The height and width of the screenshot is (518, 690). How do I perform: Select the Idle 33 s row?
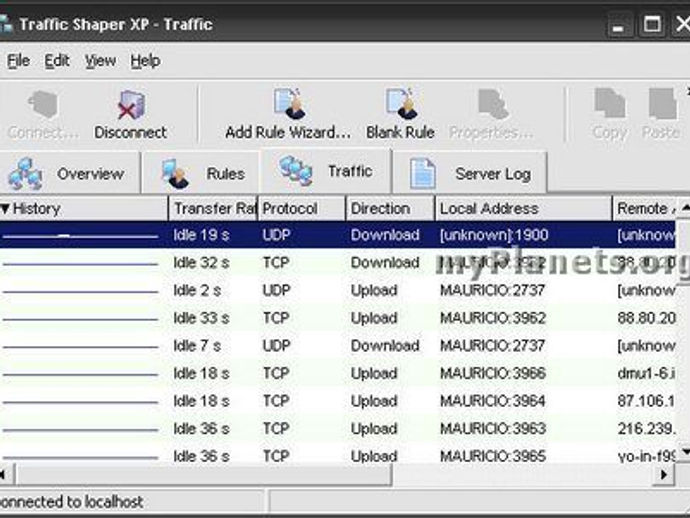[x=338, y=318]
